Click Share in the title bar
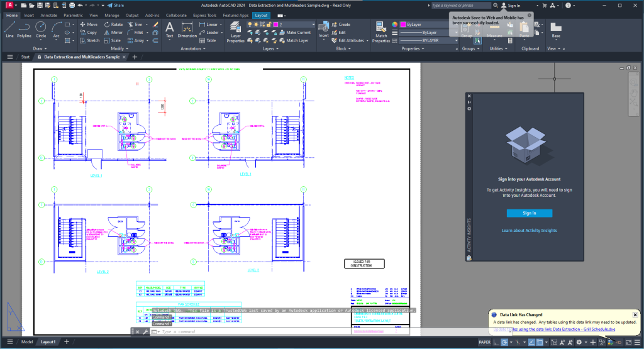This screenshot has width=644, height=349. (x=116, y=5)
